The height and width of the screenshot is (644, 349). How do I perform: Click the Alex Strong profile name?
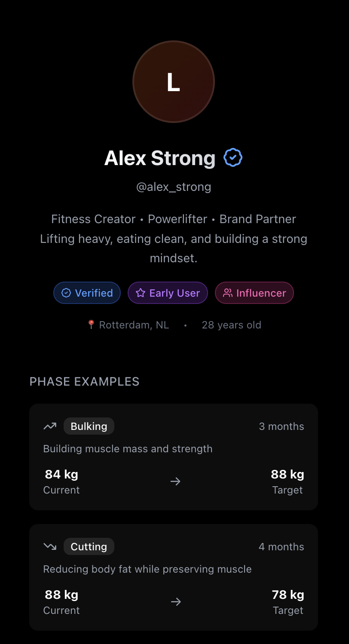(160, 158)
